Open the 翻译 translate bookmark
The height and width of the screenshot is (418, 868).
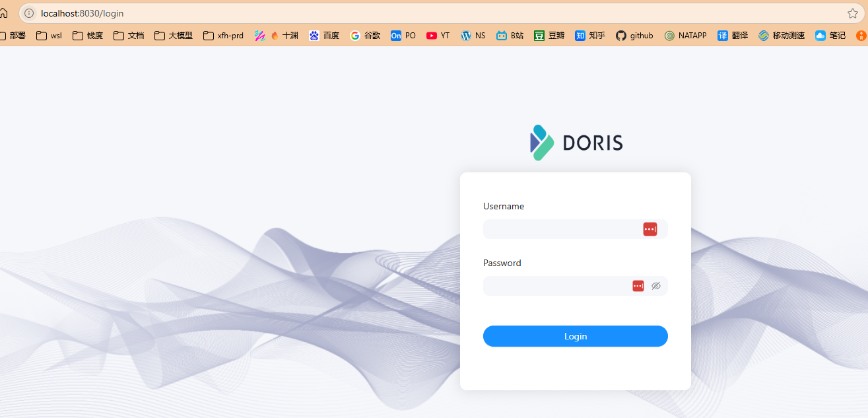tap(733, 36)
